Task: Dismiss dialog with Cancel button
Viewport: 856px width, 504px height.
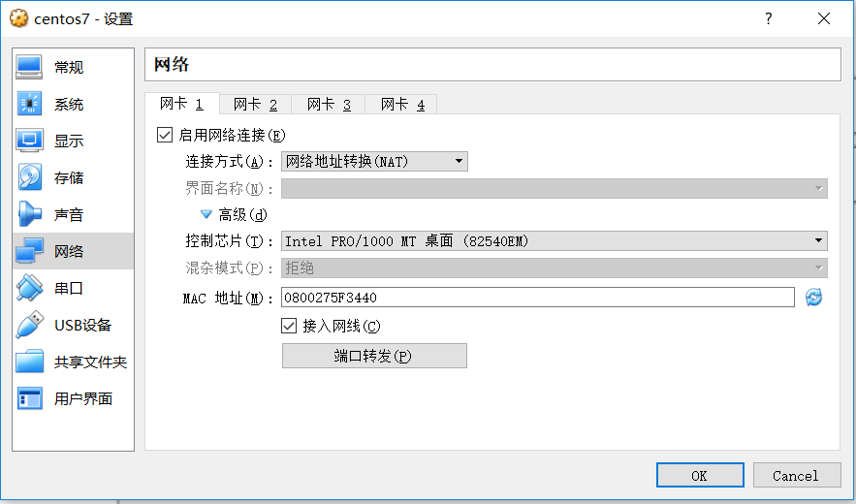Action: click(x=797, y=475)
